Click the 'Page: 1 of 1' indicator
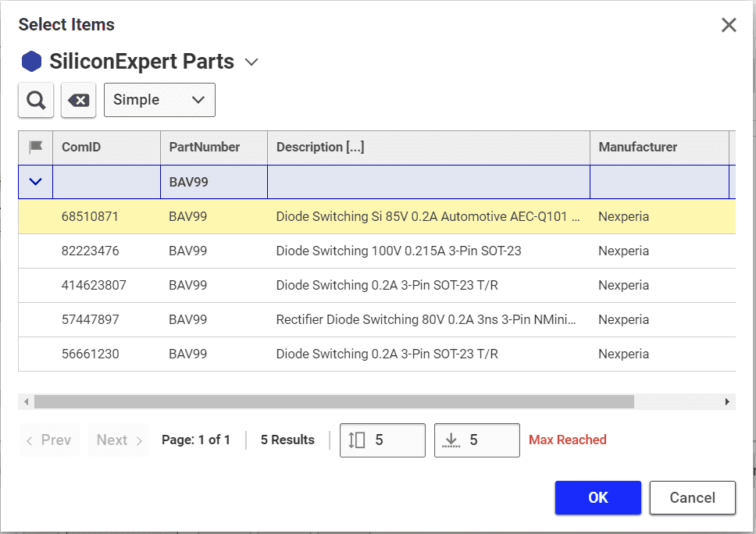 [x=196, y=440]
